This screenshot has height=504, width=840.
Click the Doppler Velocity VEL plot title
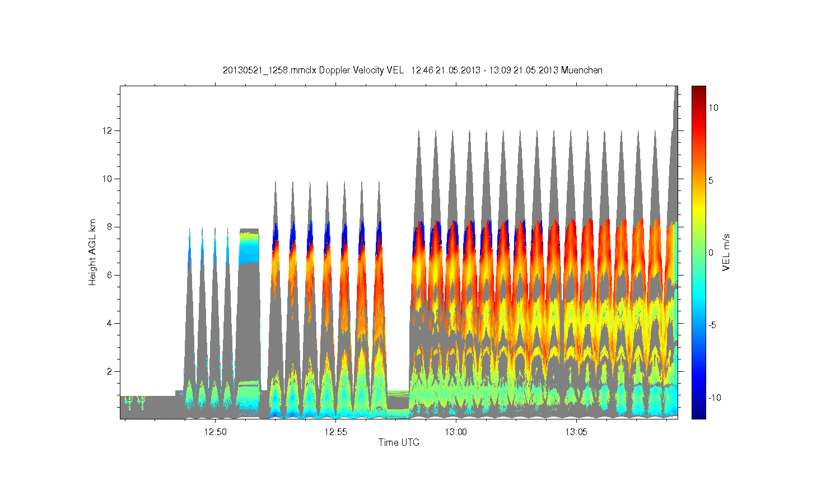(413, 70)
